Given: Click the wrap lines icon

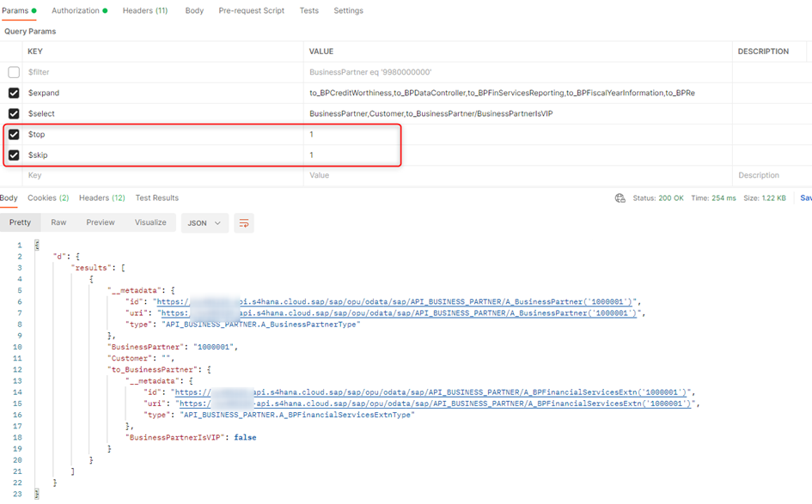Looking at the screenshot, I should (x=244, y=223).
